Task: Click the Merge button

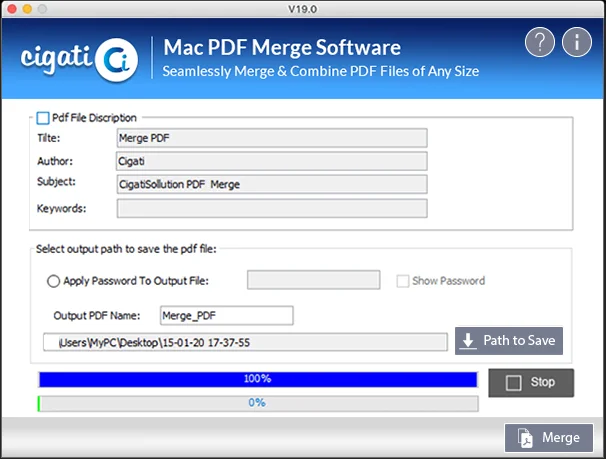Action: (x=549, y=438)
